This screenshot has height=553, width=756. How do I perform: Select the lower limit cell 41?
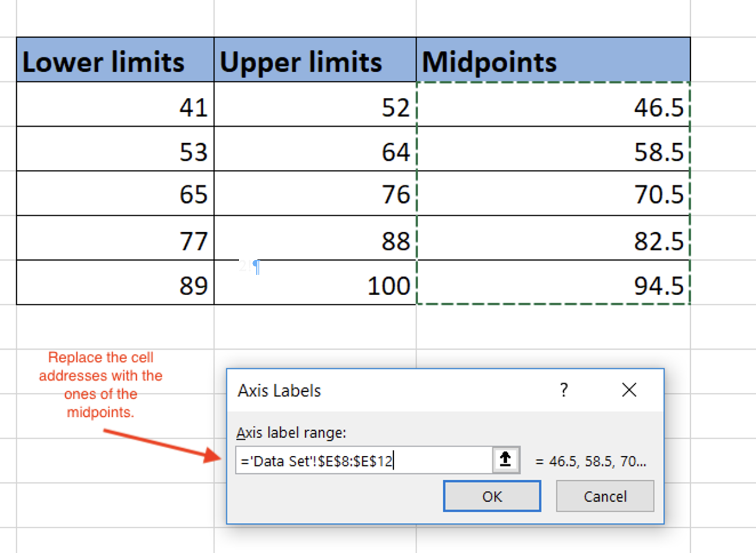point(115,105)
